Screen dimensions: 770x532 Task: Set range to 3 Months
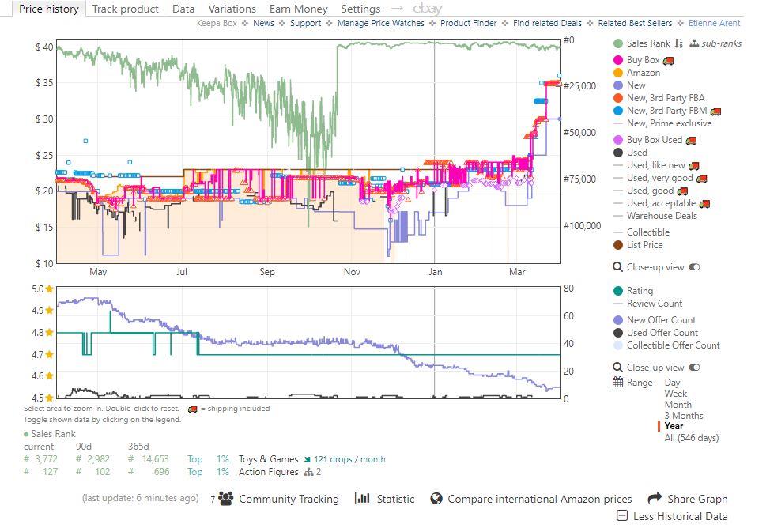pyautogui.click(x=684, y=416)
